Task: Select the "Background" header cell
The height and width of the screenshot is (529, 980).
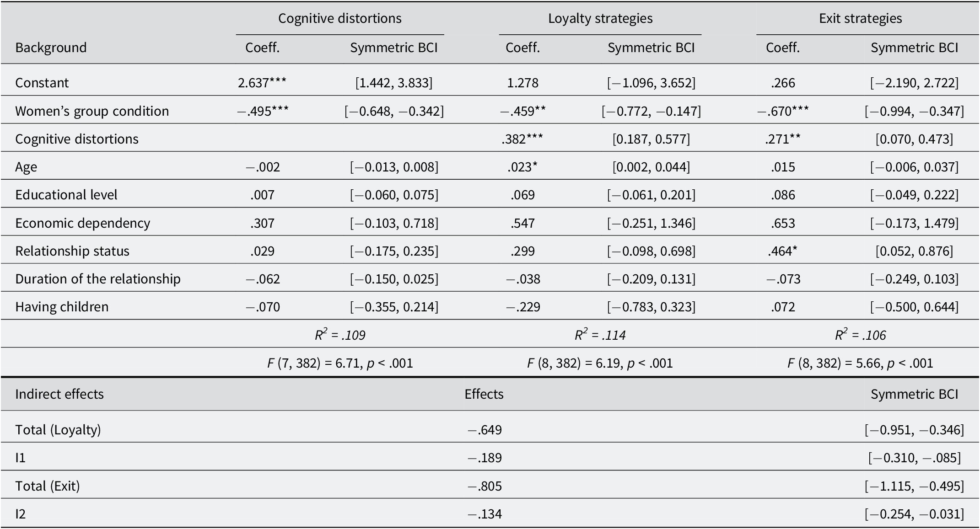Action: click(51, 48)
